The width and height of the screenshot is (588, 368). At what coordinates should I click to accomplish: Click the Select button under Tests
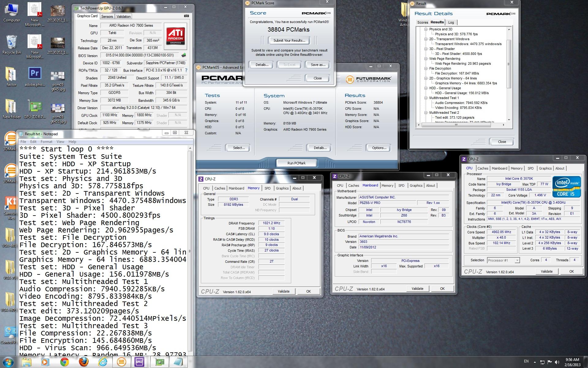pyautogui.click(x=239, y=148)
